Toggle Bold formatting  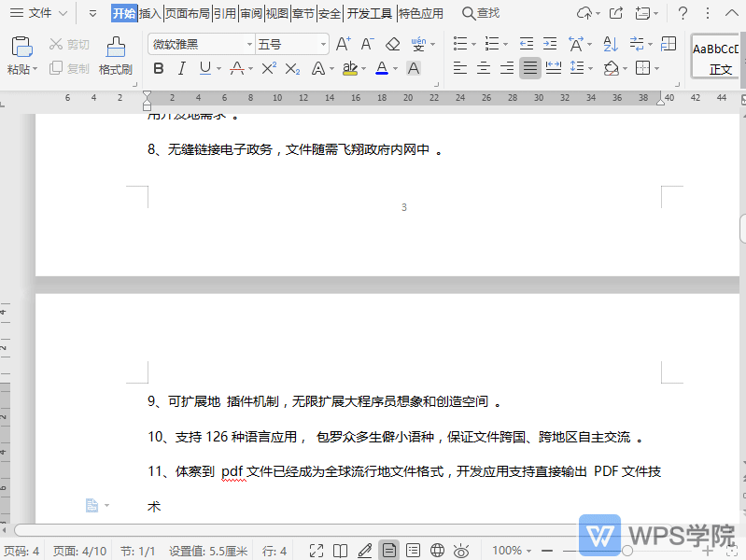click(158, 68)
